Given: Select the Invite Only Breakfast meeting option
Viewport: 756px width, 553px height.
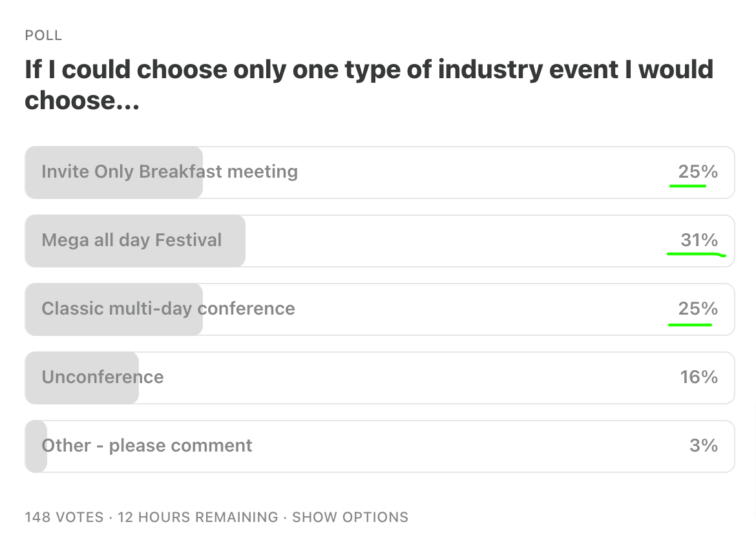Looking at the screenshot, I should (x=379, y=172).
